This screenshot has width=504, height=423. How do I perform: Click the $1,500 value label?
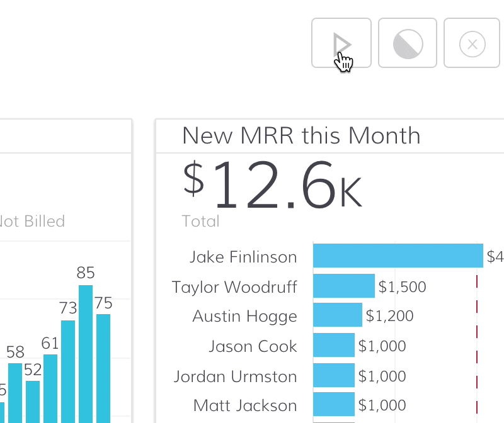(402, 287)
